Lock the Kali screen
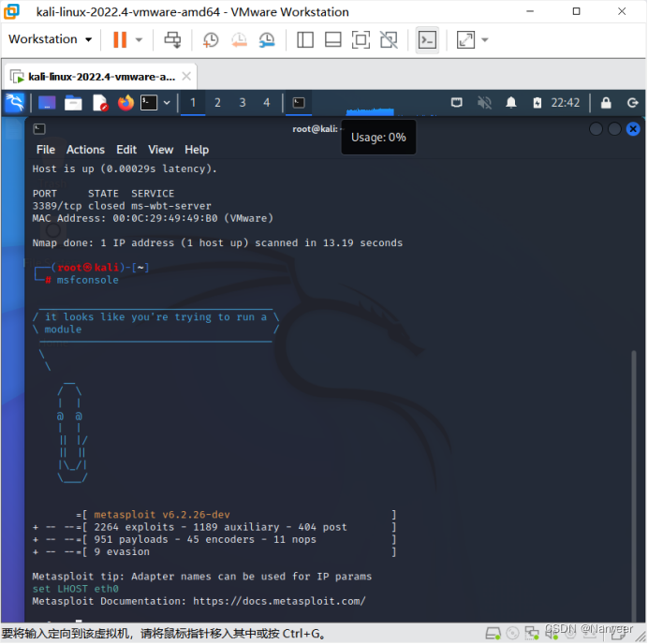648x644 pixels. [606, 102]
